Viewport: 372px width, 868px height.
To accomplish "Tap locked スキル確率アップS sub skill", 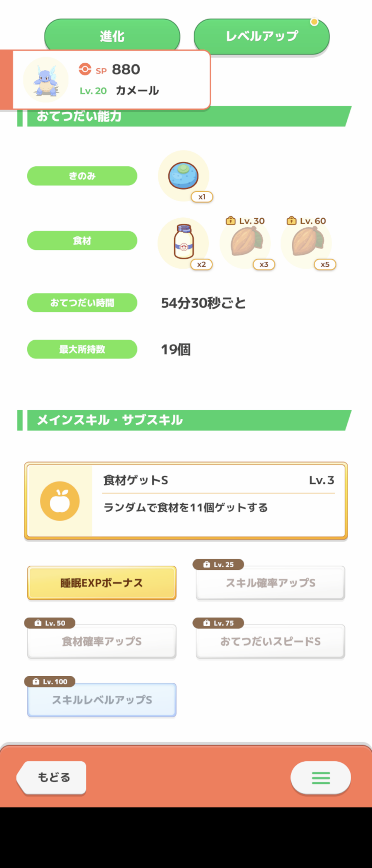I will 270,583.
